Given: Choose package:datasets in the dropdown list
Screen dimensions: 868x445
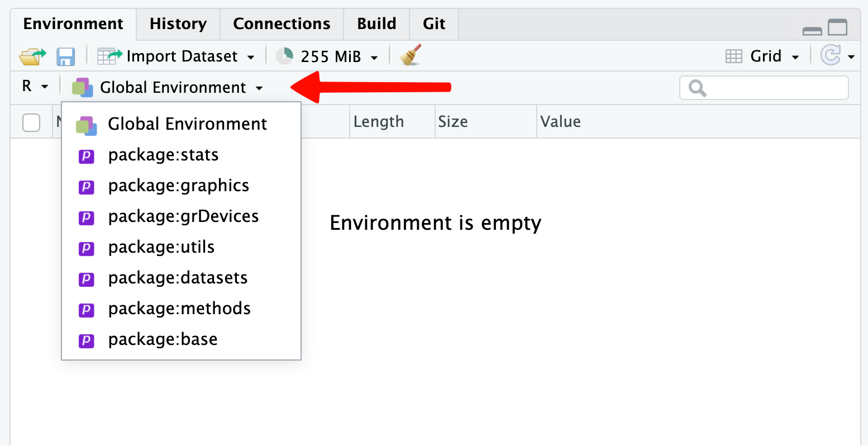Looking at the screenshot, I should [178, 278].
